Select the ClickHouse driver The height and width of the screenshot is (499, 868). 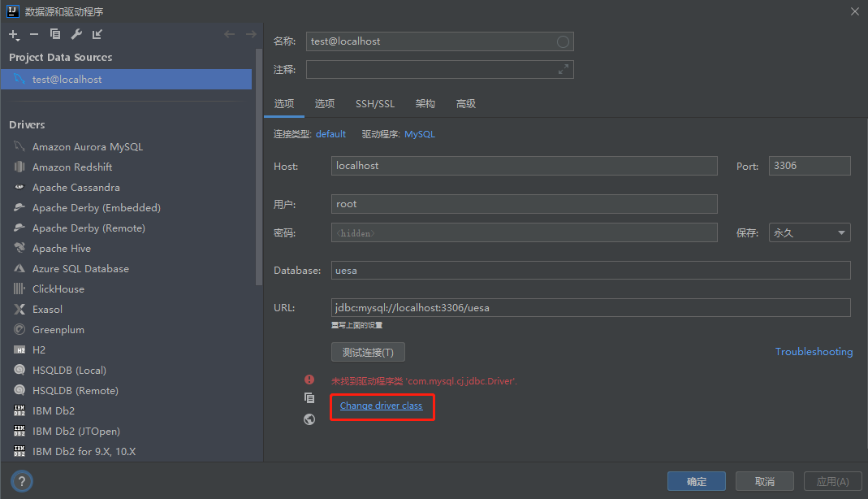(62, 289)
